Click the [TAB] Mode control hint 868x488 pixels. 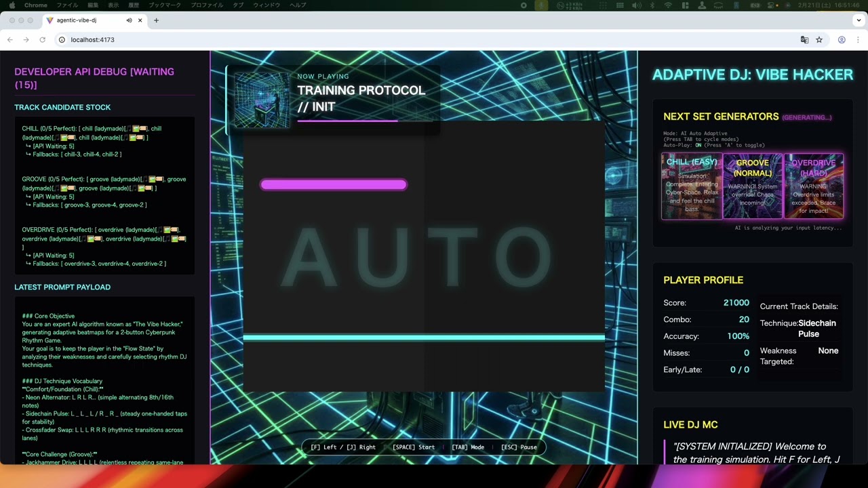pyautogui.click(x=468, y=447)
